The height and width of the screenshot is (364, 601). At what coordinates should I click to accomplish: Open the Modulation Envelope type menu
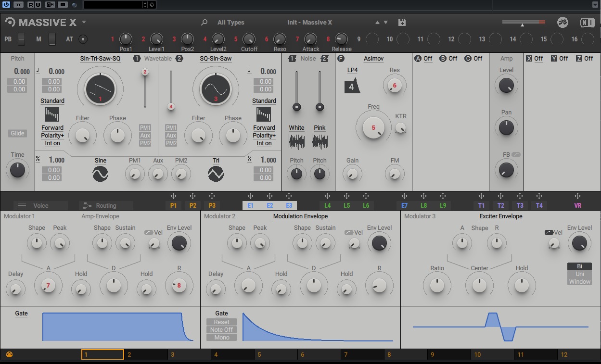point(300,216)
